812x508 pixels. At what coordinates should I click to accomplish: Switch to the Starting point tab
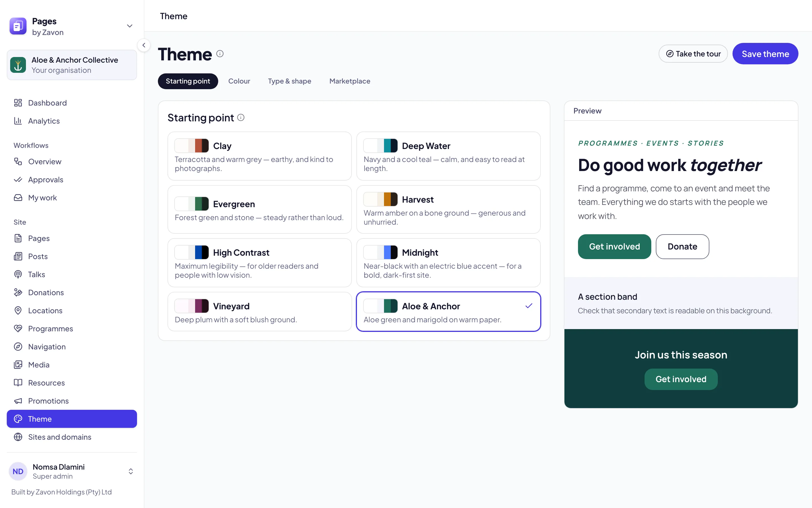188,81
